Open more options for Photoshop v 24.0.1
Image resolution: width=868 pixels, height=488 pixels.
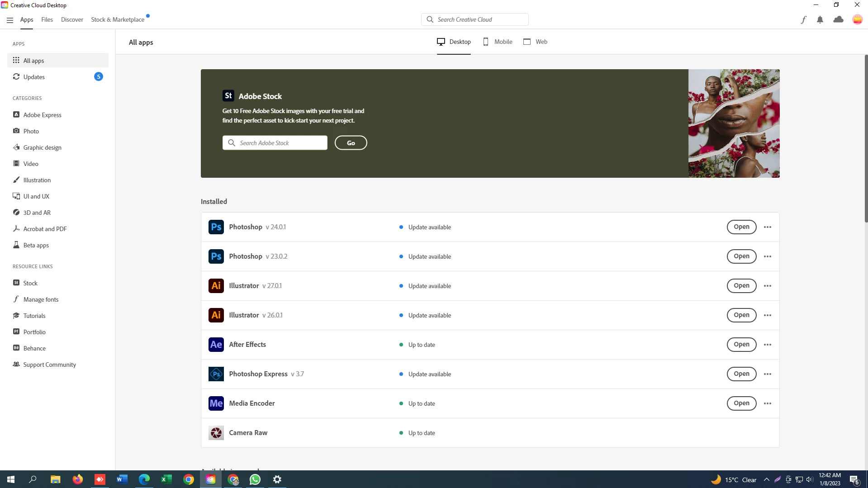point(768,227)
